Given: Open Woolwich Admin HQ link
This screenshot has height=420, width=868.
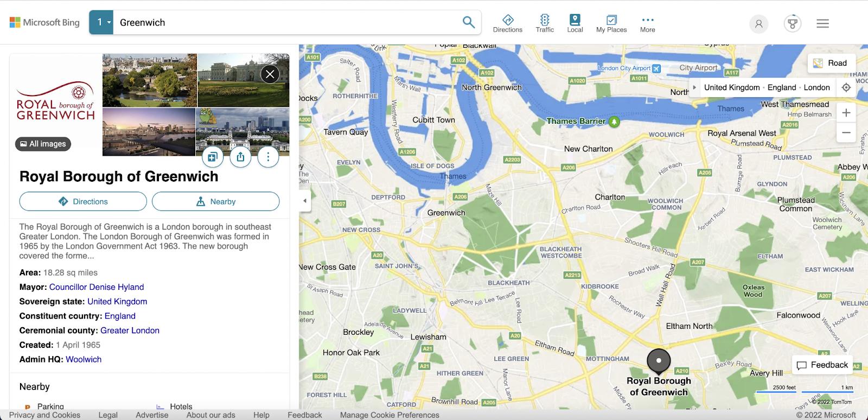Looking at the screenshot, I should [84, 359].
